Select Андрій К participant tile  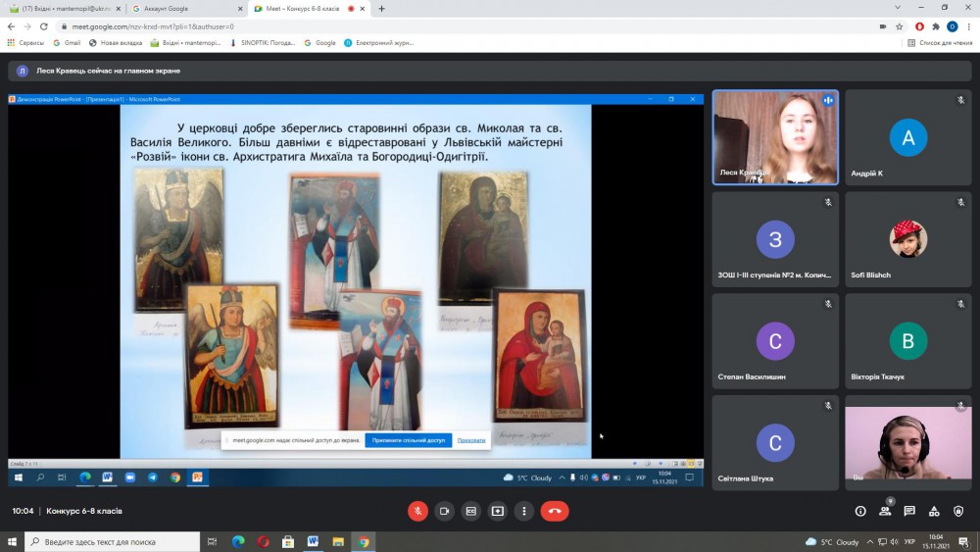[908, 137]
